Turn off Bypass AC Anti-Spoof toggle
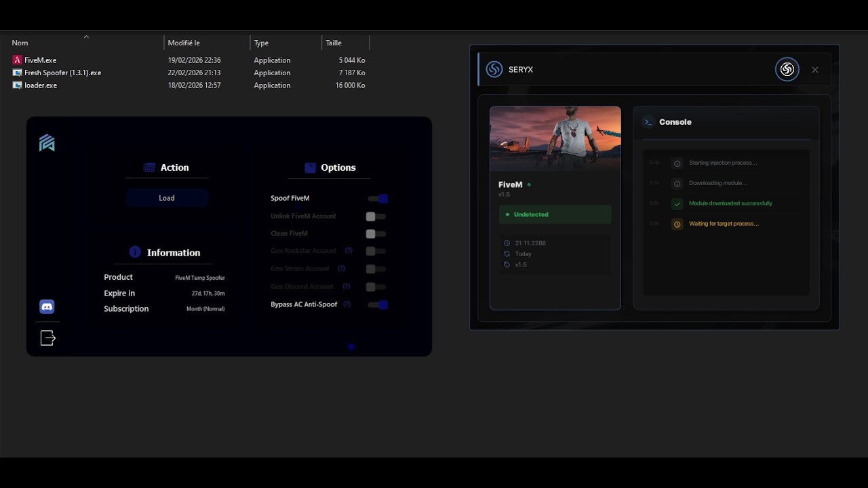Screen dimensions: 868x488 pyautogui.click(x=378, y=305)
